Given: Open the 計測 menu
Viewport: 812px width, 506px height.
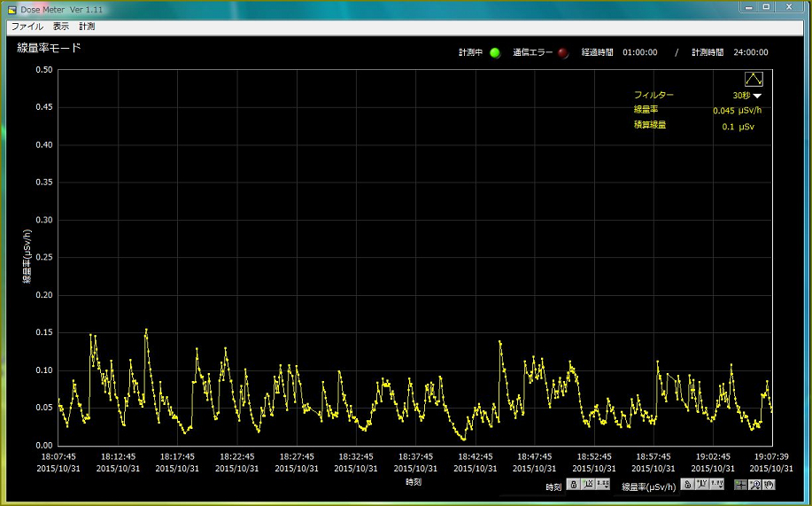Looking at the screenshot, I should [x=87, y=27].
